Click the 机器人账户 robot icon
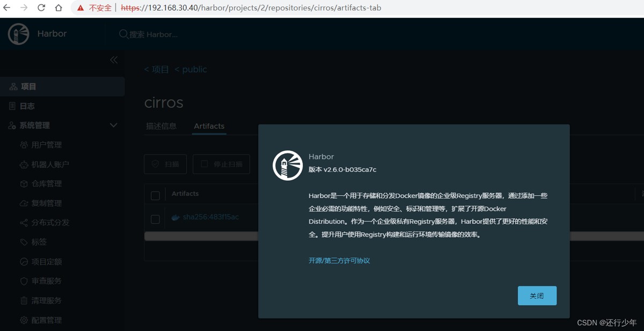The width and height of the screenshot is (644, 331). [24, 165]
